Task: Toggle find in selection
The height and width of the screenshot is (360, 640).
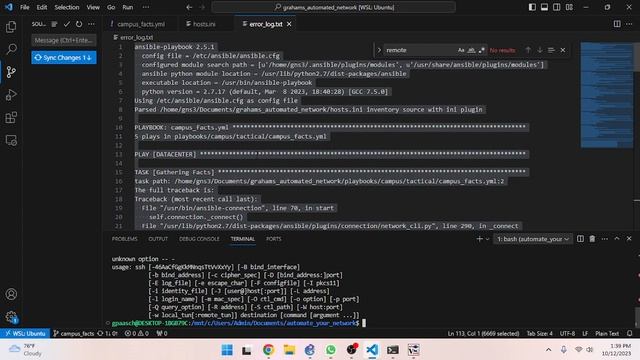Action: [x=551, y=50]
